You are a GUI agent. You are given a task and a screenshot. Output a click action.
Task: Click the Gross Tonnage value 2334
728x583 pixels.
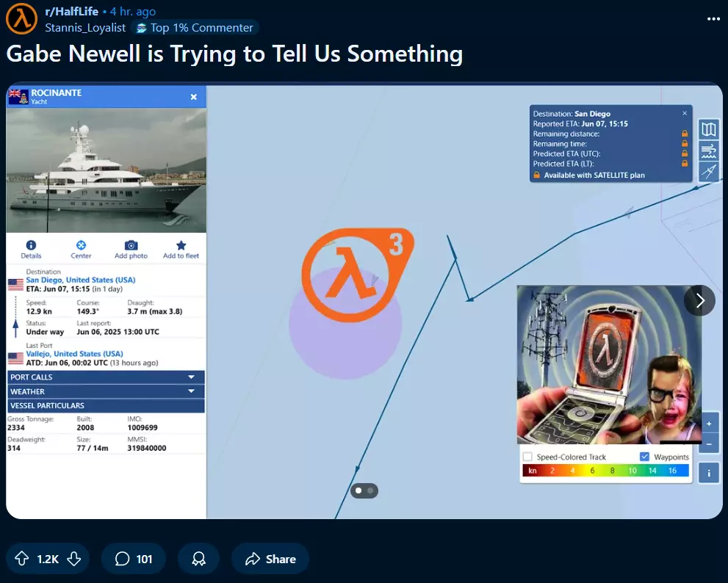[x=15, y=427]
